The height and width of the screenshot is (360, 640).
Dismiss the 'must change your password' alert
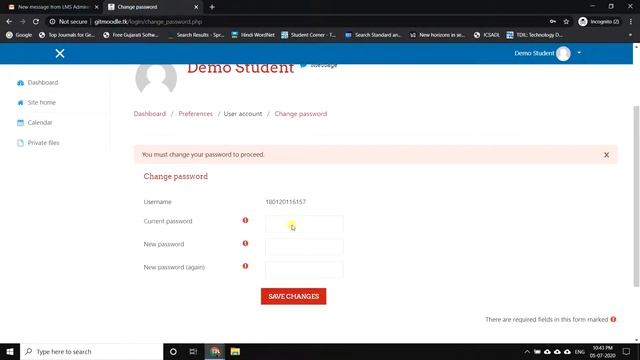(607, 155)
